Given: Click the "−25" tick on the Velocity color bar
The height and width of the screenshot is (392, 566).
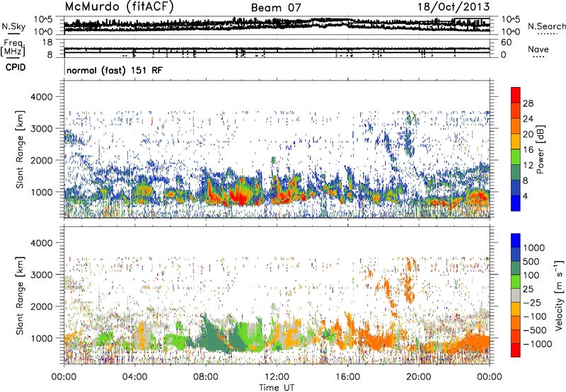Looking at the screenshot, I should 532,303.
